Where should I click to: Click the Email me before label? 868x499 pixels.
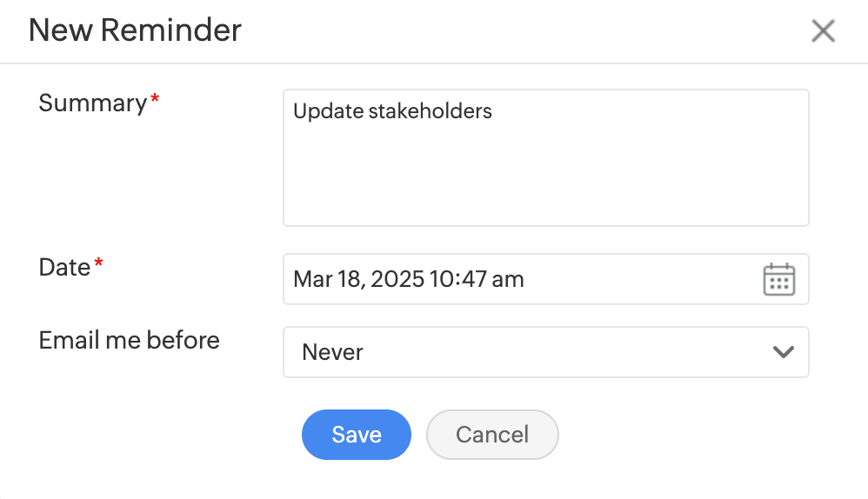[129, 340]
